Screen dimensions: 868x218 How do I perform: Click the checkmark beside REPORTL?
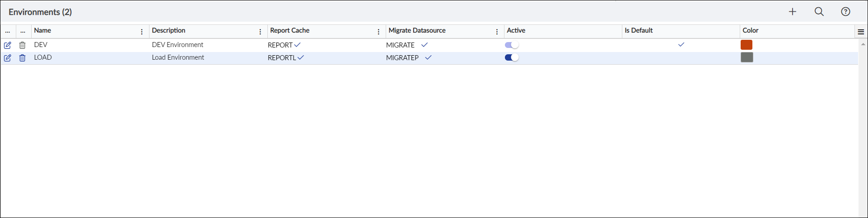301,57
